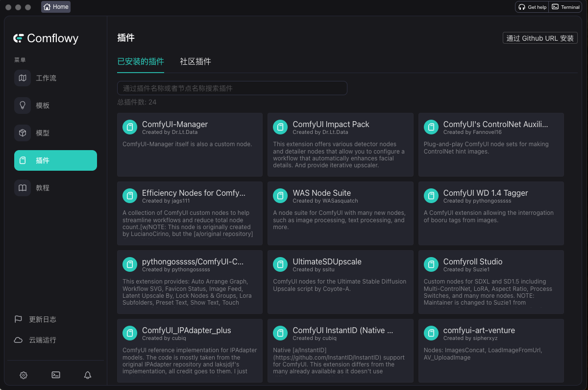Open 教程 in the sidebar menu
Image resolution: width=588 pixels, height=390 pixels.
coord(55,188)
